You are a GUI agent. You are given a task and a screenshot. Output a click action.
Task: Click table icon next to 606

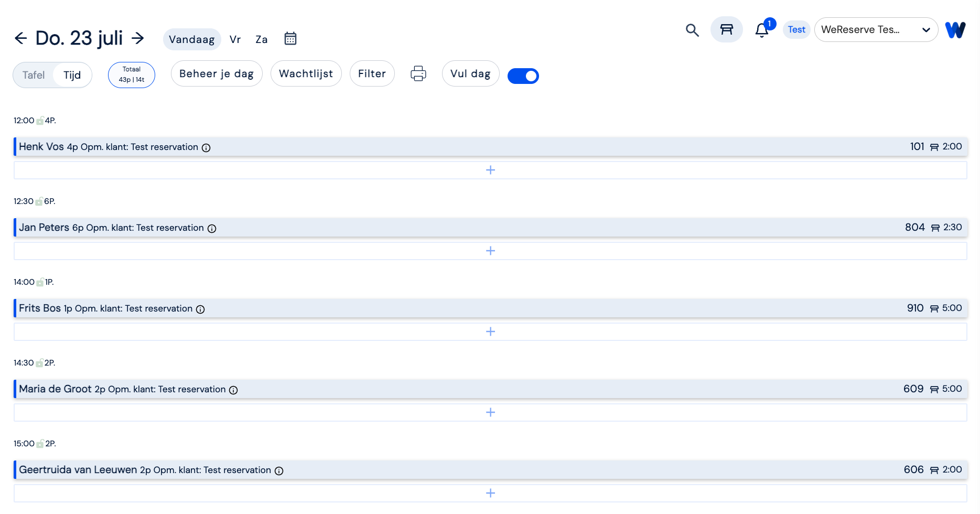pos(934,470)
